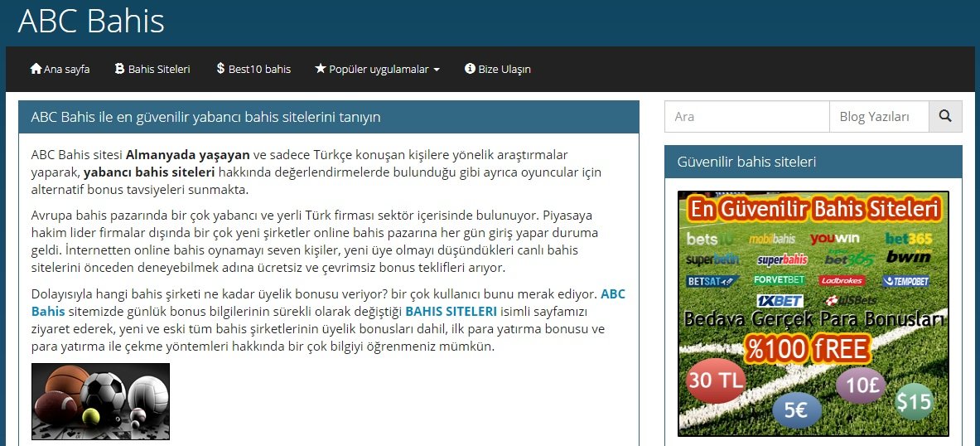Click the youwin logo in banner
Image resolution: width=980 pixels, height=446 pixels.
[x=835, y=239]
